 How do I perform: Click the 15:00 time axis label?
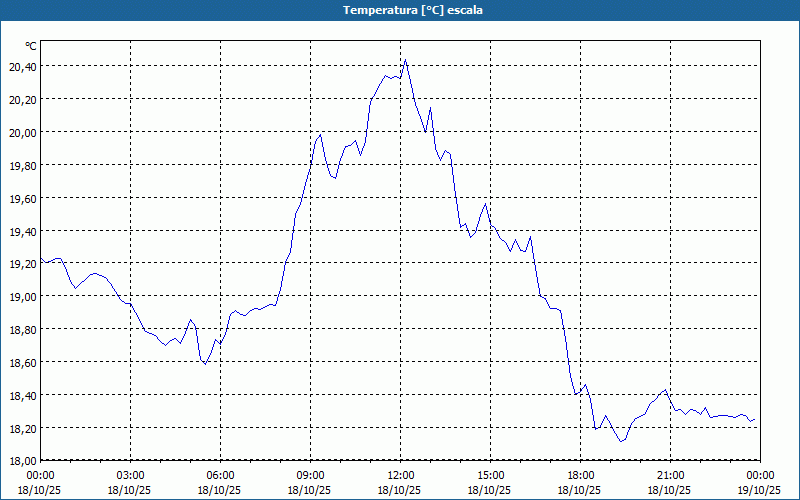tap(490, 475)
